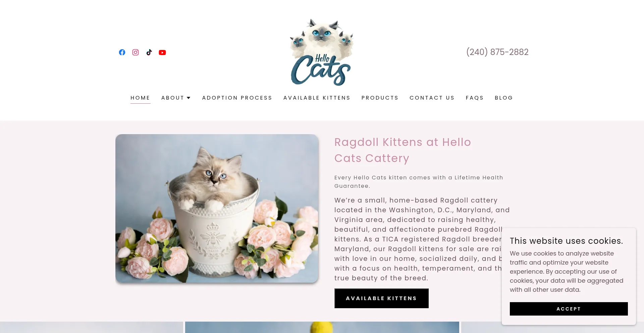Click the black Available Kittens button

coord(381,298)
